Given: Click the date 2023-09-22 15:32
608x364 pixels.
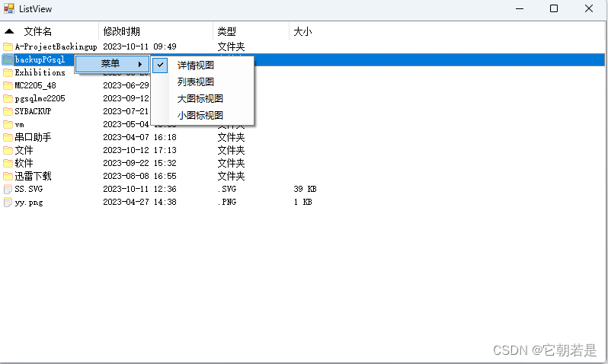Looking at the screenshot, I should click(x=139, y=163).
